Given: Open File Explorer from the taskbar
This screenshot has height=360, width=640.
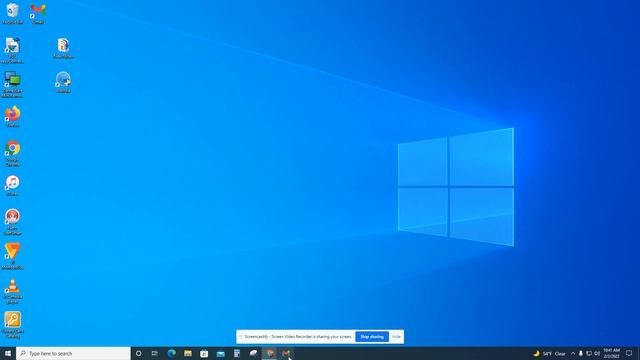Looking at the screenshot, I should tap(188, 353).
